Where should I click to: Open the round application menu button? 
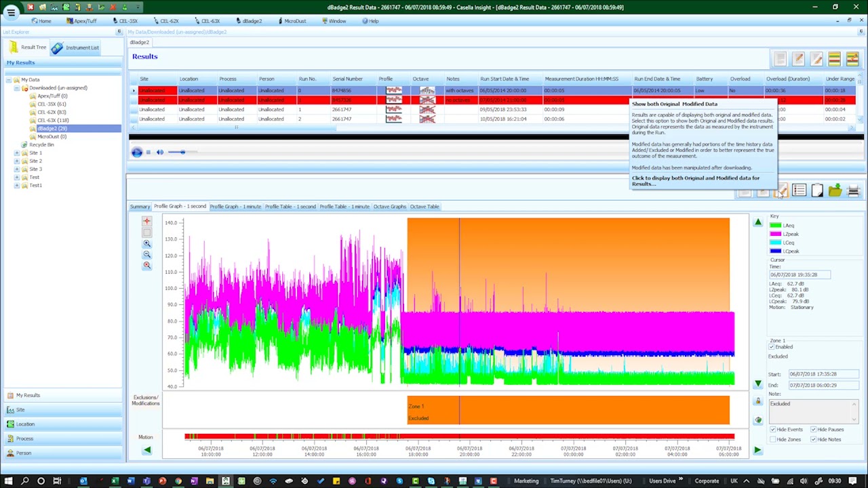click(x=11, y=12)
